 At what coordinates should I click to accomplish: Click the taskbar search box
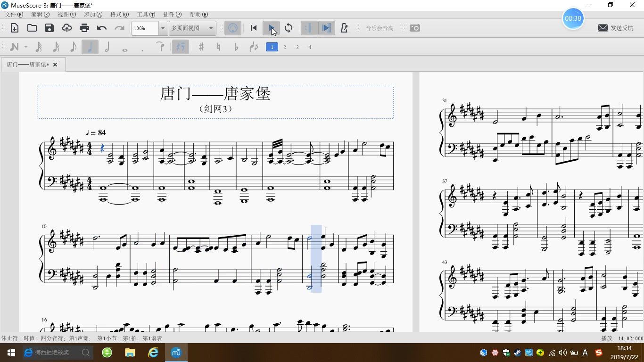point(58,353)
